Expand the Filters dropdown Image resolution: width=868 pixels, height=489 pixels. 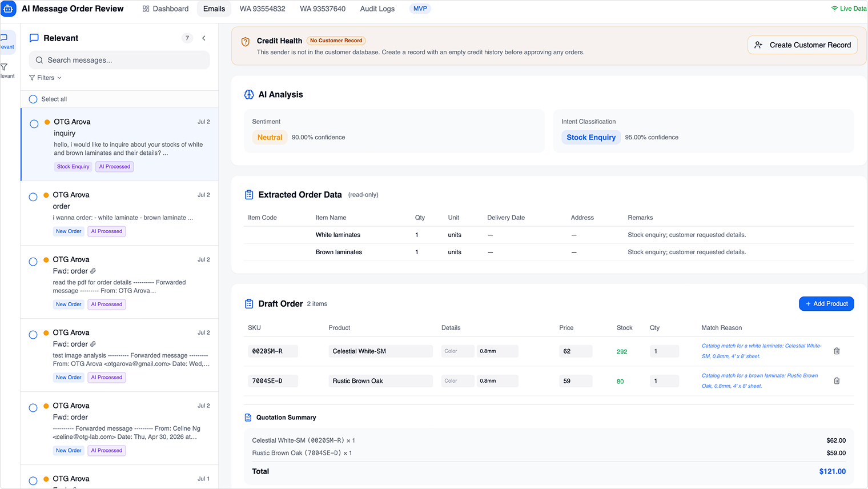click(x=46, y=78)
